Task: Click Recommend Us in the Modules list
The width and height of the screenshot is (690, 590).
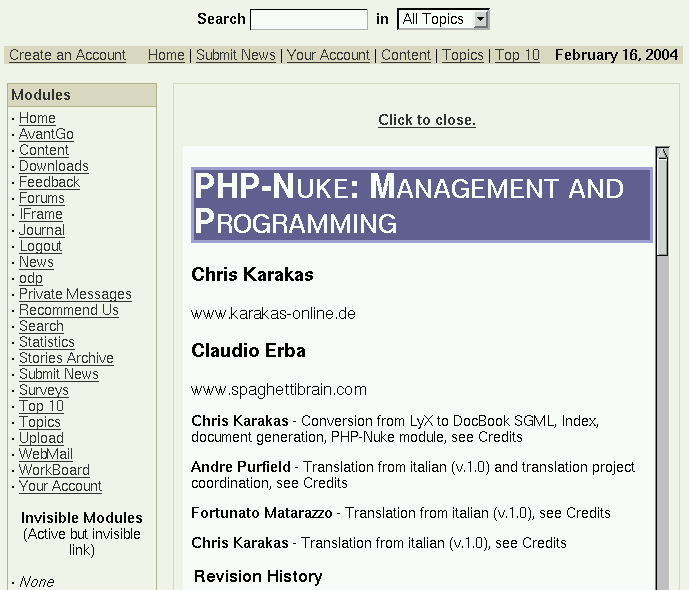Action: (69, 310)
